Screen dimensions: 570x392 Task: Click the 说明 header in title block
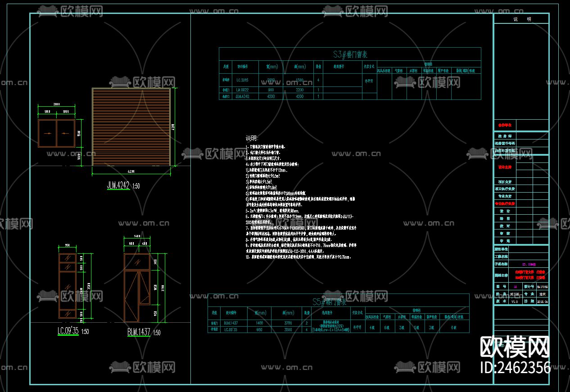(522, 19)
